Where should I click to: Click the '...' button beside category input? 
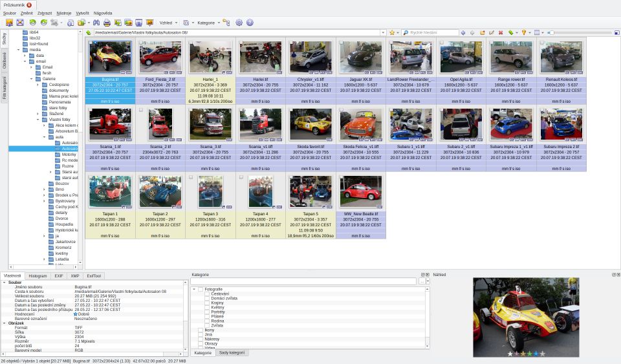coord(422,281)
